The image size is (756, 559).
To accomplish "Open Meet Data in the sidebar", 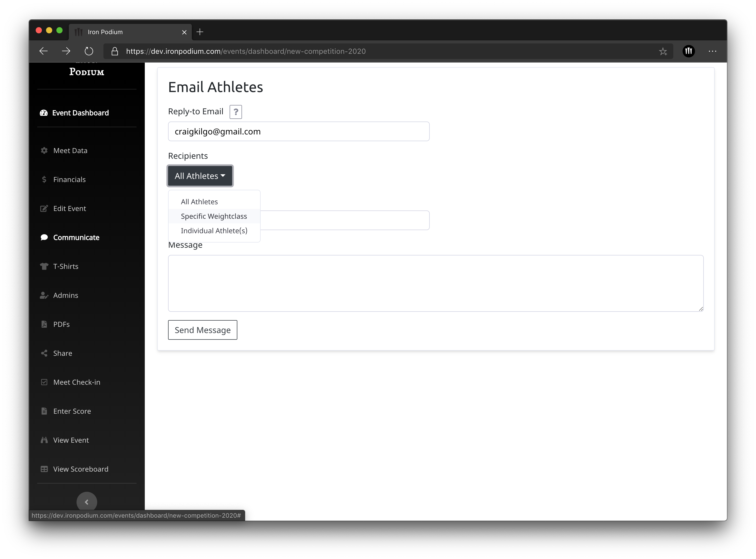I will 70,150.
